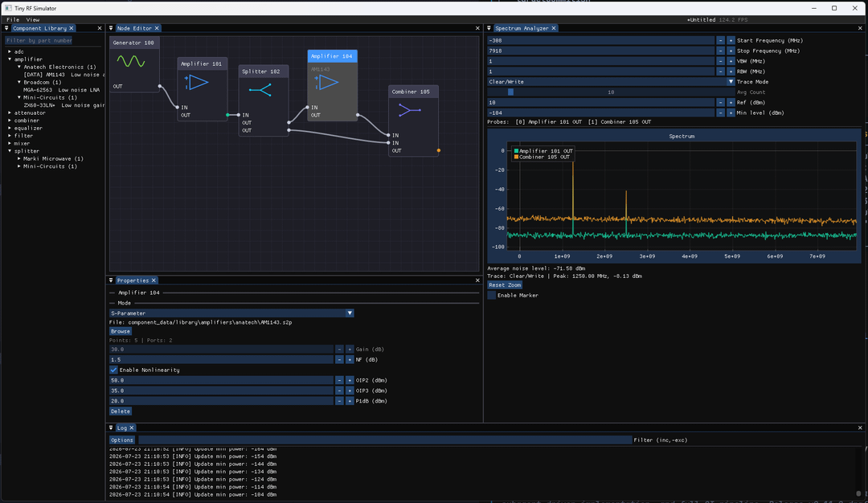Increase the Start Frequency with plus button
Screen dimensions: 868x503
click(731, 40)
